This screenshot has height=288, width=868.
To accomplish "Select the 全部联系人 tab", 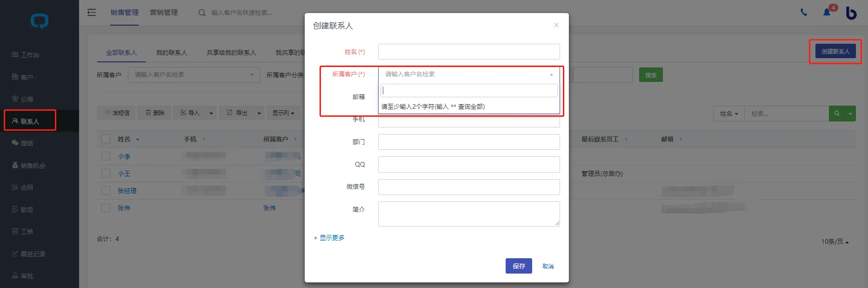I will 121,53.
